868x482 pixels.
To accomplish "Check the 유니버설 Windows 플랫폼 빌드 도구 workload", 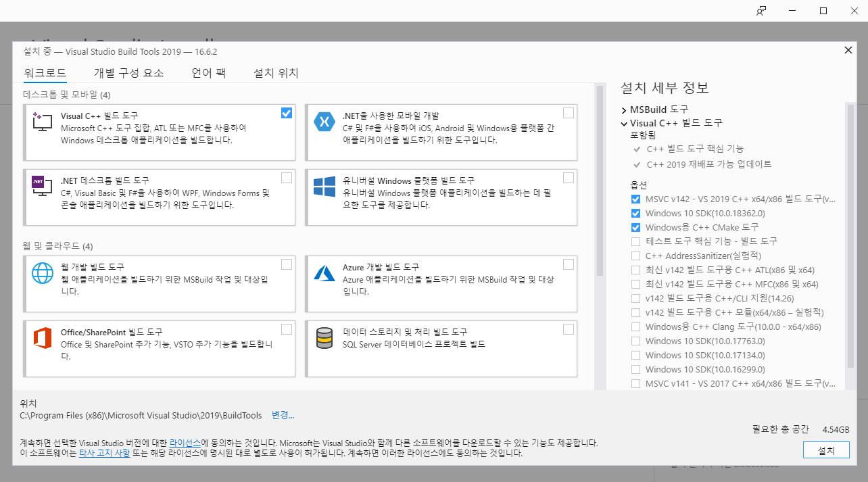I will click(569, 178).
